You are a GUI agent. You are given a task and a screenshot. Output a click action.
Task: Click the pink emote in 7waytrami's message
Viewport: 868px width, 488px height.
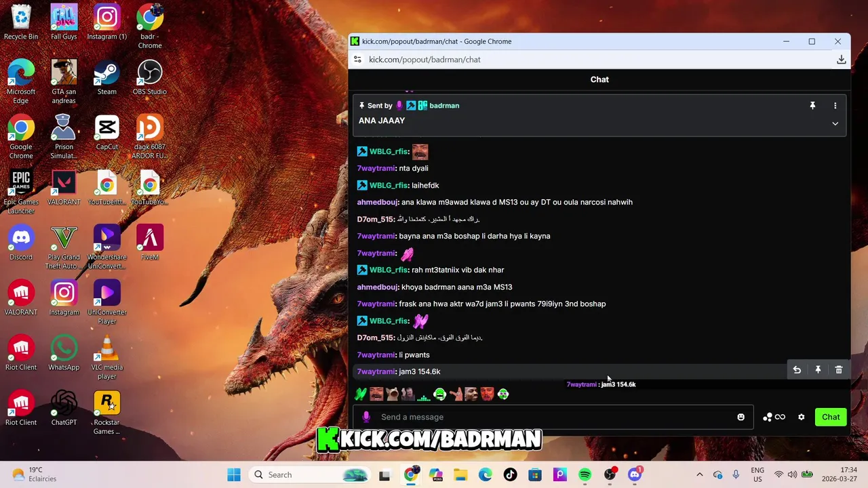tap(407, 253)
